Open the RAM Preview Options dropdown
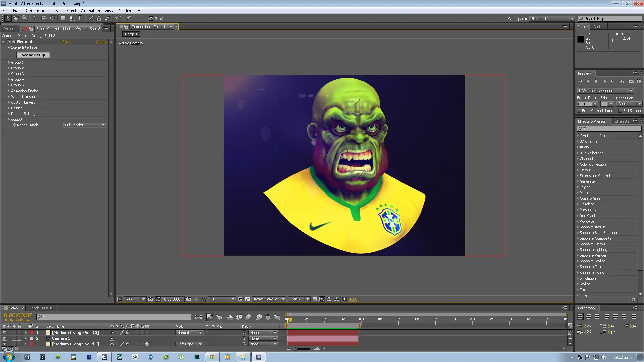The height and width of the screenshot is (362, 644). tap(605, 90)
